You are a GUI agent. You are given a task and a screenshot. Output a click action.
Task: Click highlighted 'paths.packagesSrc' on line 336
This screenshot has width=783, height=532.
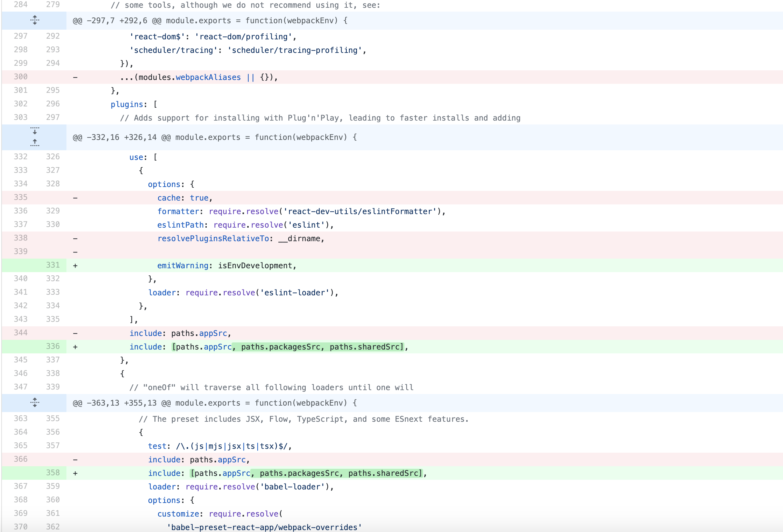[x=280, y=347]
